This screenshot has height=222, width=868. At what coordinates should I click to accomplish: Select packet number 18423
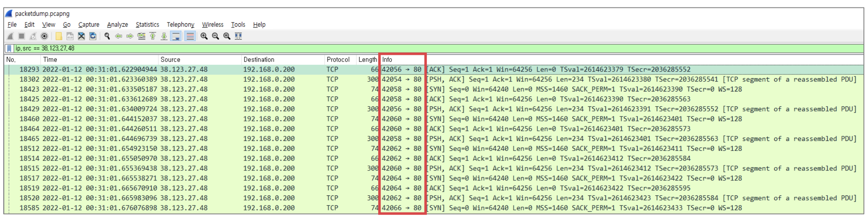point(434,89)
